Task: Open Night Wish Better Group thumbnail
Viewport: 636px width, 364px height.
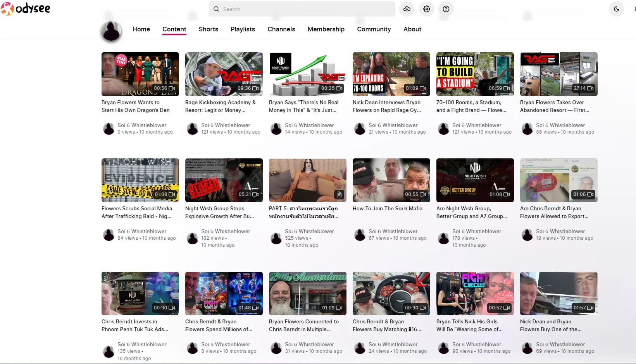Action: point(475,180)
